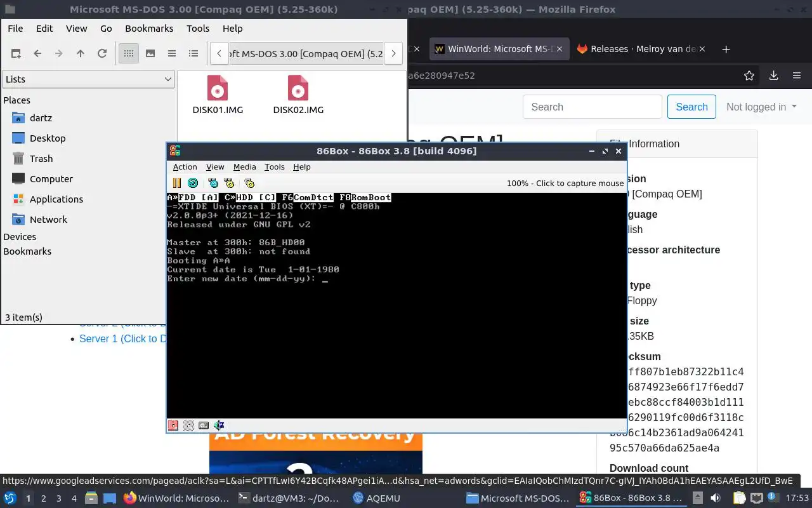The height and width of the screenshot is (508, 812).
Task: Go forward in file manager
Action: (x=59, y=54)
